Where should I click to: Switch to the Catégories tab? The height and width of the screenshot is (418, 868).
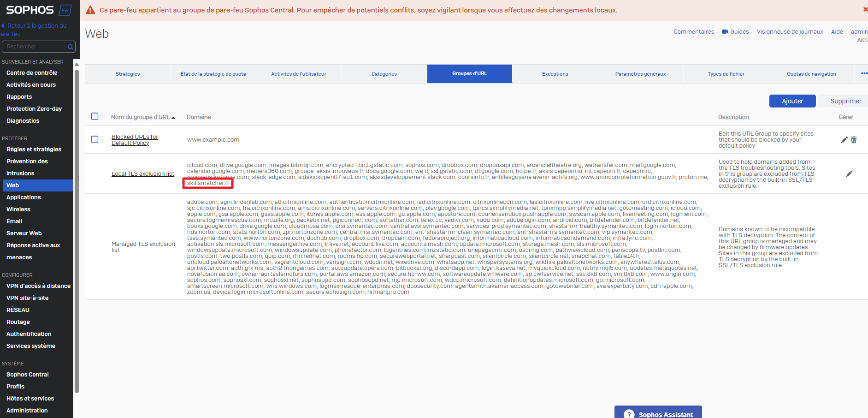point(384,74)
